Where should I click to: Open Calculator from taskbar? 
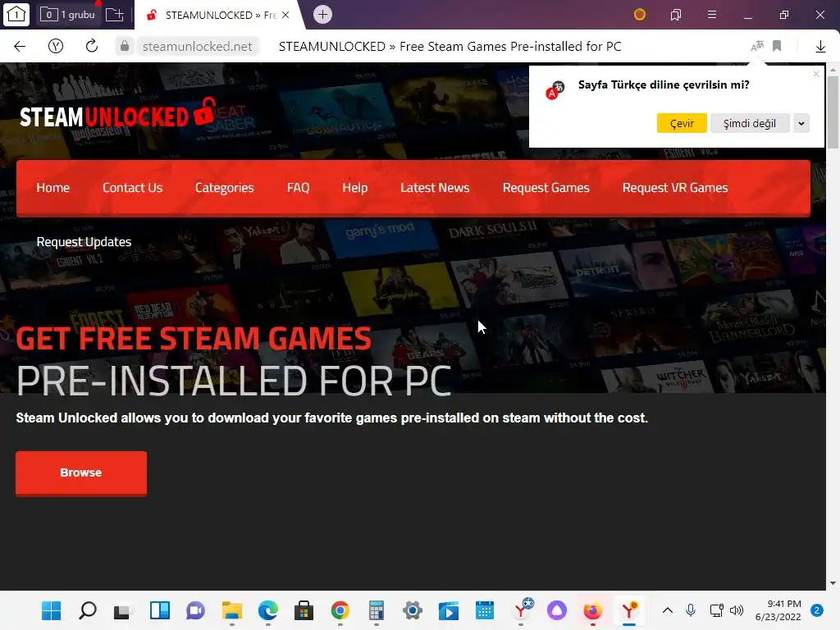(x=376, y=610)
